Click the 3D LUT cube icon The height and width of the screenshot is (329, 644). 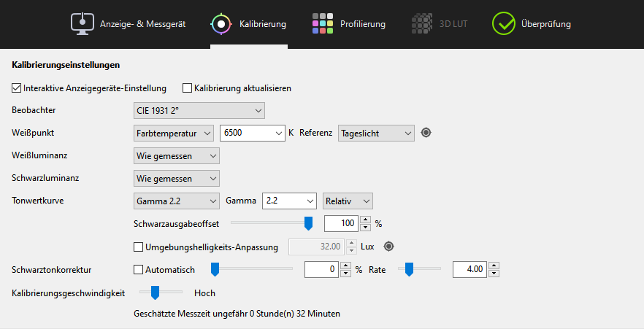tap(422, 24)
